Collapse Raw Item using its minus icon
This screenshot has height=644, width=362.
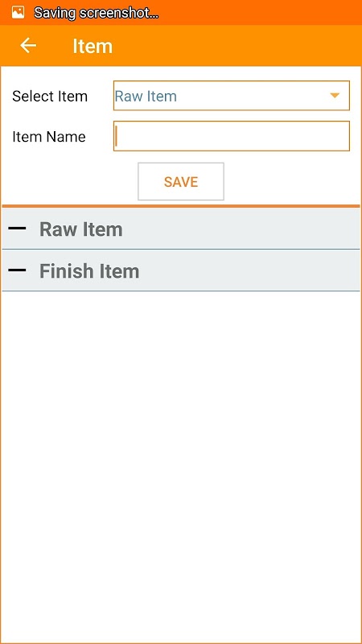pyautogui.click(x=17, y=229)
